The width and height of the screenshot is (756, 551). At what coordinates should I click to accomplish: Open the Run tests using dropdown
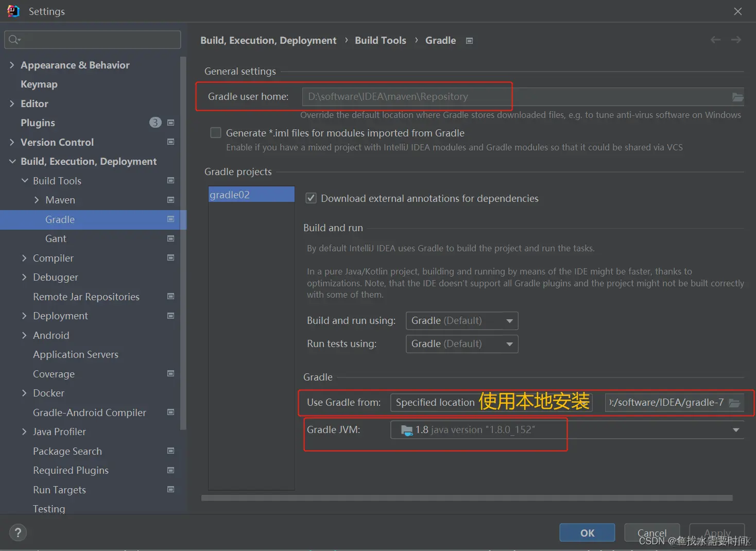[x=462, y=344]
